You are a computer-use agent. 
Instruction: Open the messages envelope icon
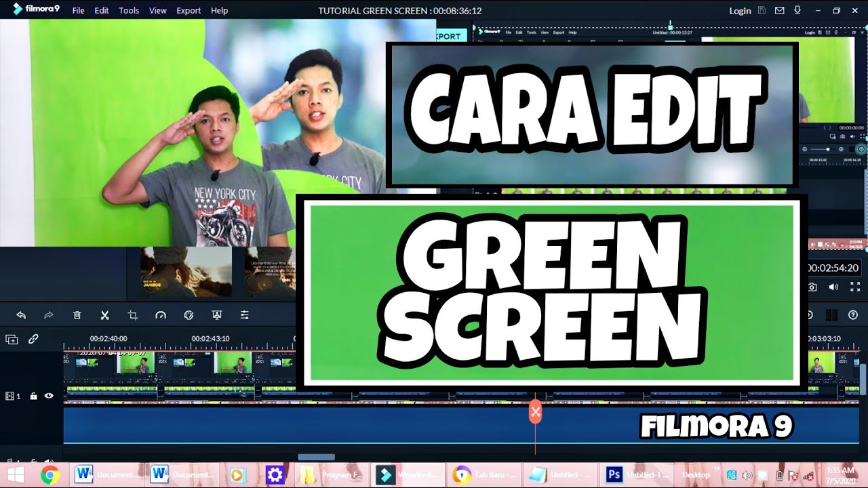click(x=780, y=11)
